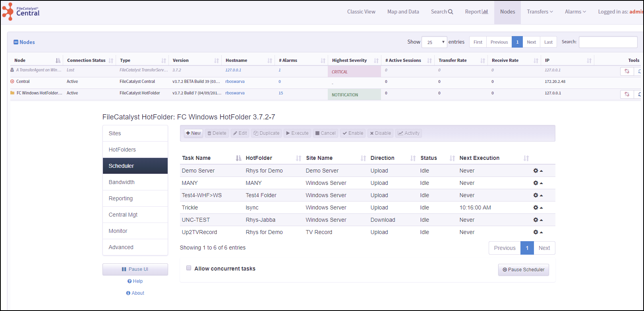
Task: Open the Search page
Action: coord(442,12)
